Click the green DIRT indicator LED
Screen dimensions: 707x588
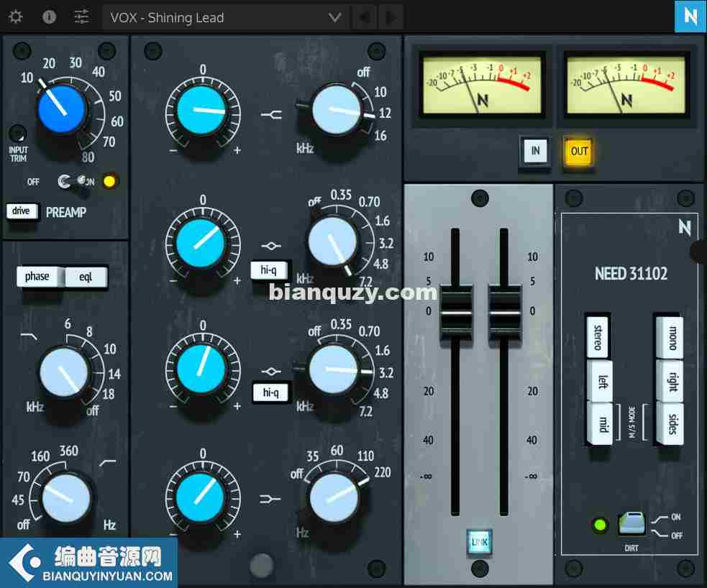[600, 525]
